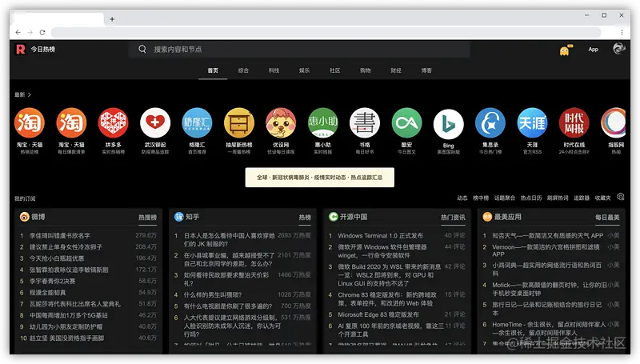This screenshot has height=364, width=640.
Task: Open Weibo item 李佳琦叫错虞书欣名字
Action: point(59,236)
